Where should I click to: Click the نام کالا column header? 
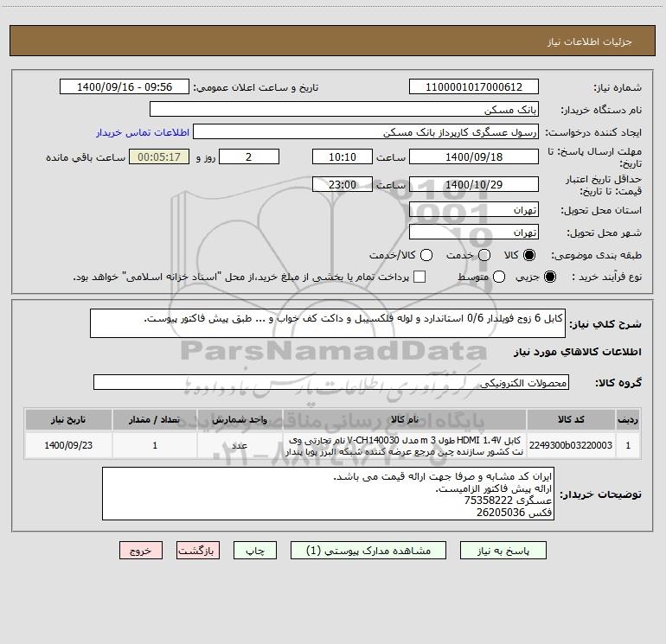pyautogui.click(x=405, y=419)
